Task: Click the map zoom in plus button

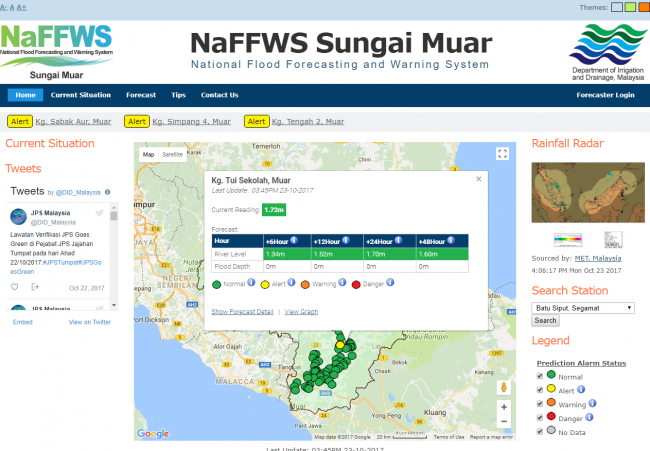Action: pos(503,406)
